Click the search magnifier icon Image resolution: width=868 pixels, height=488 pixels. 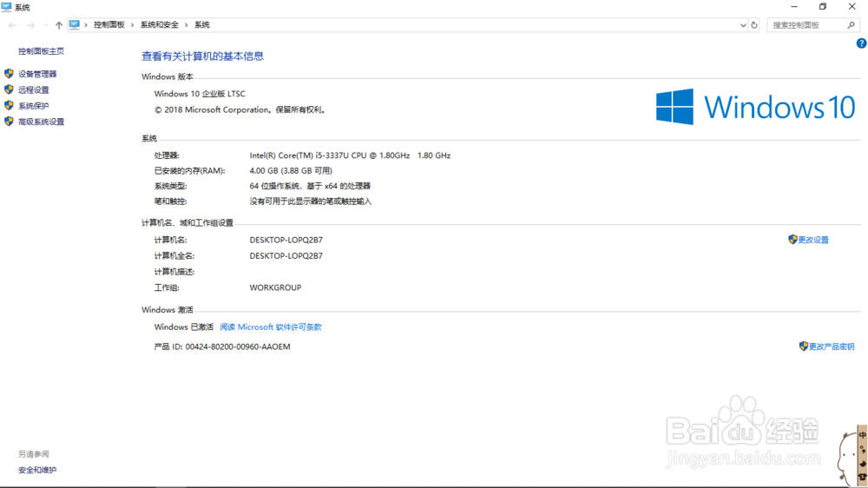852,25
